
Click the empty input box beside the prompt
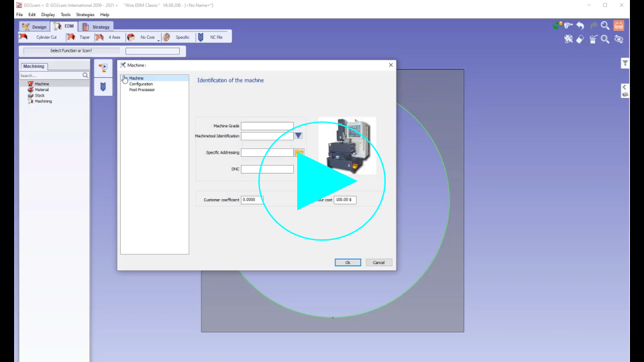(x=152, y=52)
